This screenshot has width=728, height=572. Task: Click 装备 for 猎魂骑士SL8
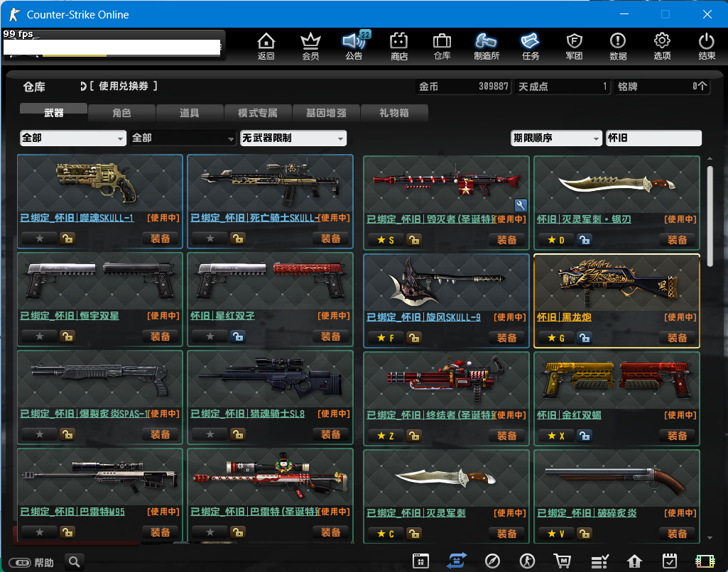click(331, 434)
